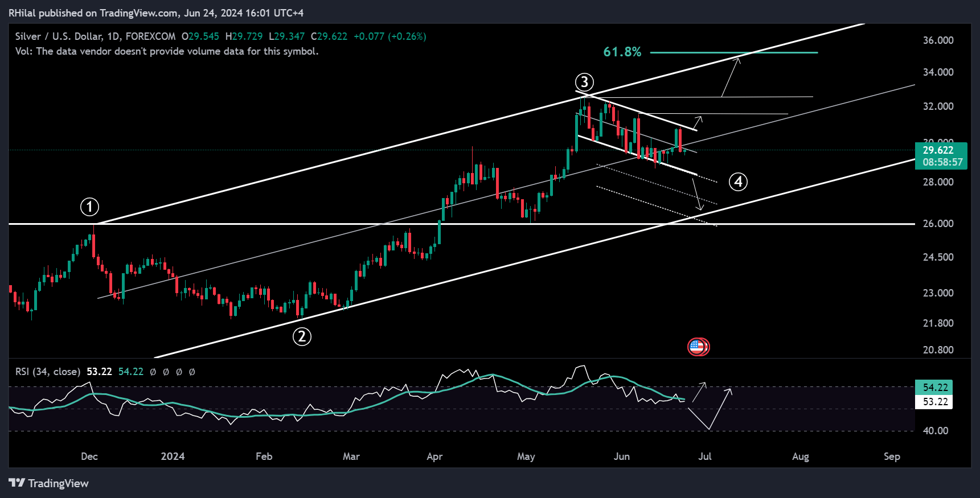Click the +0.077 (+0.26%) change value

coord(389,36)
